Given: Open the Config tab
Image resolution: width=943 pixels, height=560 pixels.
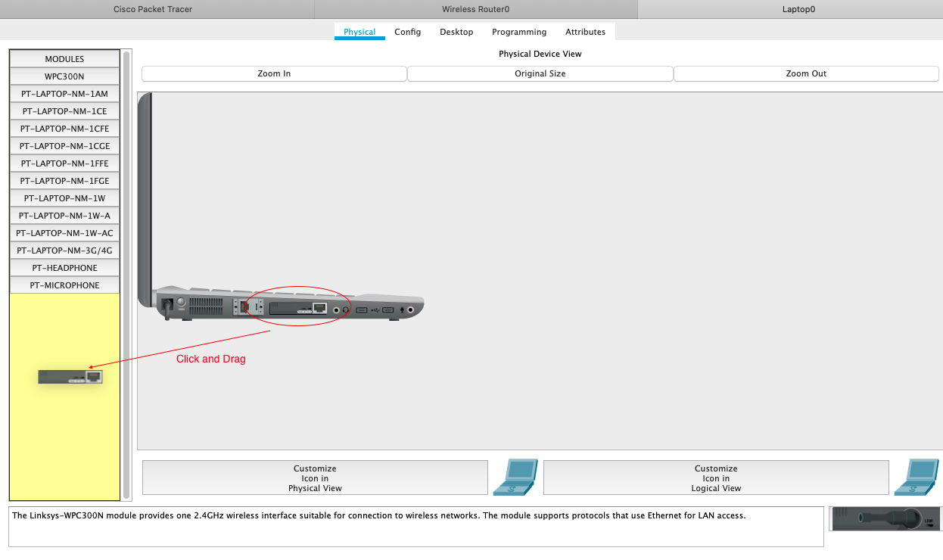Looking at the screenshot, I should 407,32.
